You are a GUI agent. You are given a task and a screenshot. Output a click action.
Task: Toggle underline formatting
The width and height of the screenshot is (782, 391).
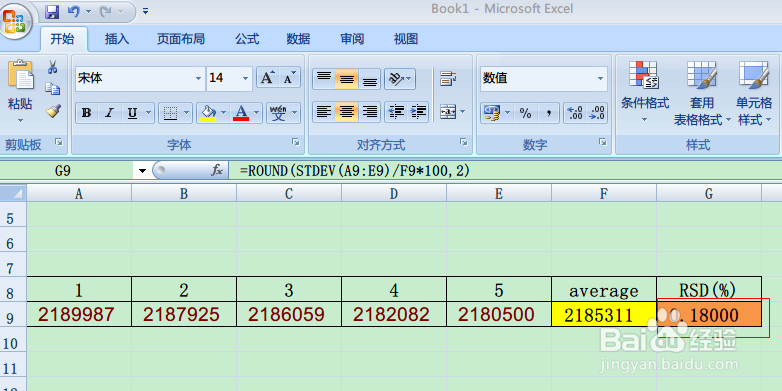pyautogui.click(x=132, y=113)
